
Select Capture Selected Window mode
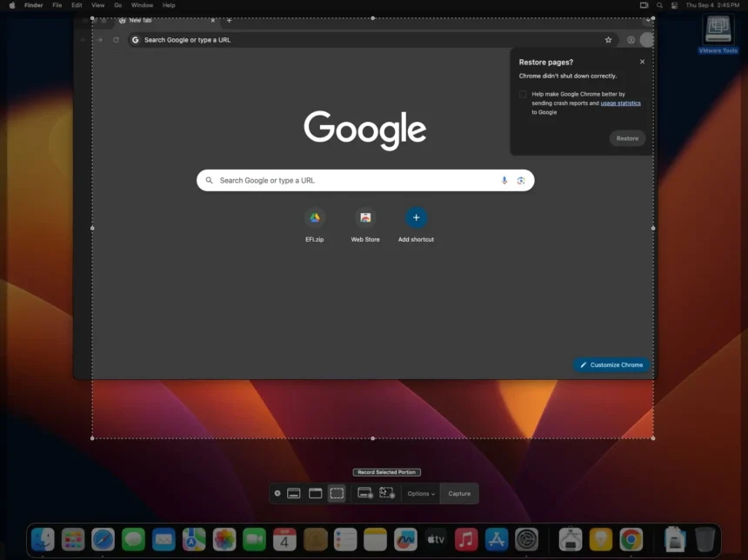point(316,493)
